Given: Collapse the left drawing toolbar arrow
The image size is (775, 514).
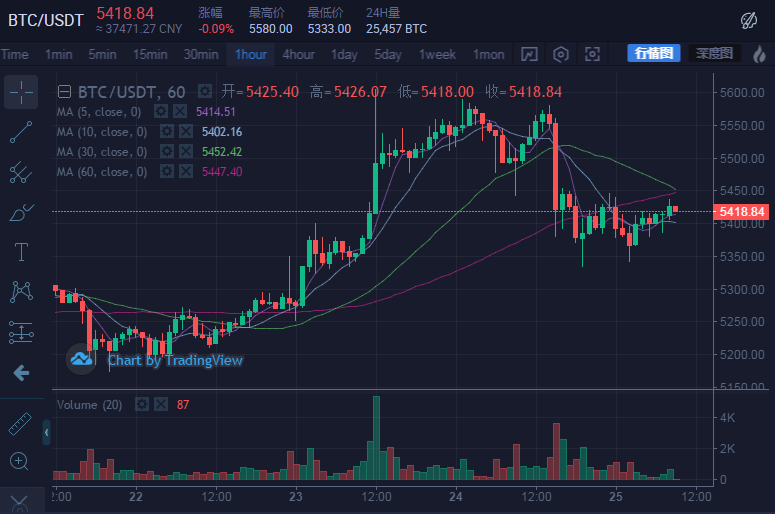Looking at the screenshot, I should (46, 432).
